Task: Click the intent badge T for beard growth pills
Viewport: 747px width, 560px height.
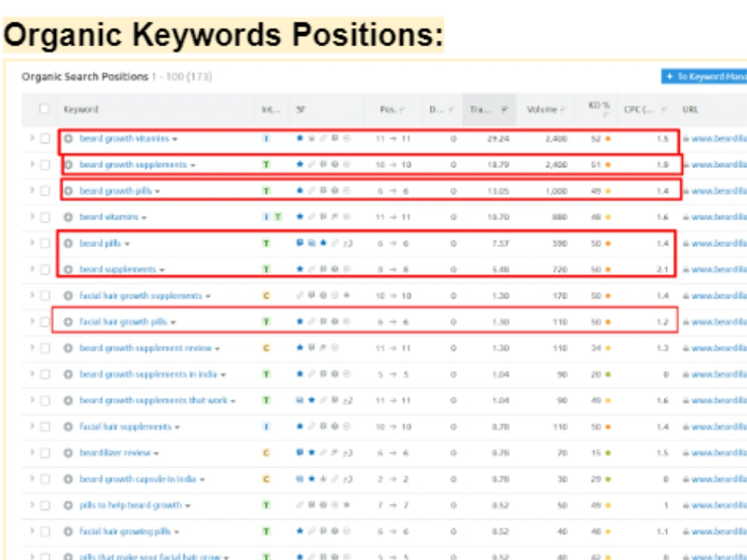Action: (x=267, y=191)
